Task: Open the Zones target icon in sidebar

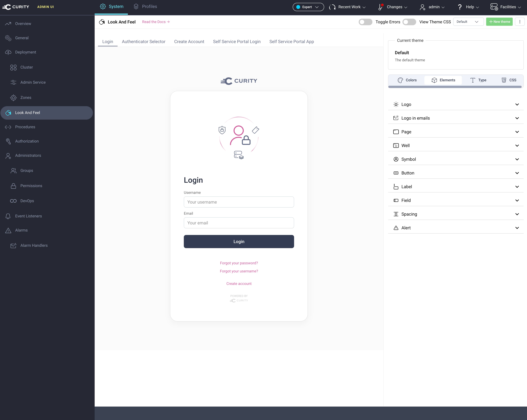Action: (13, 98)
